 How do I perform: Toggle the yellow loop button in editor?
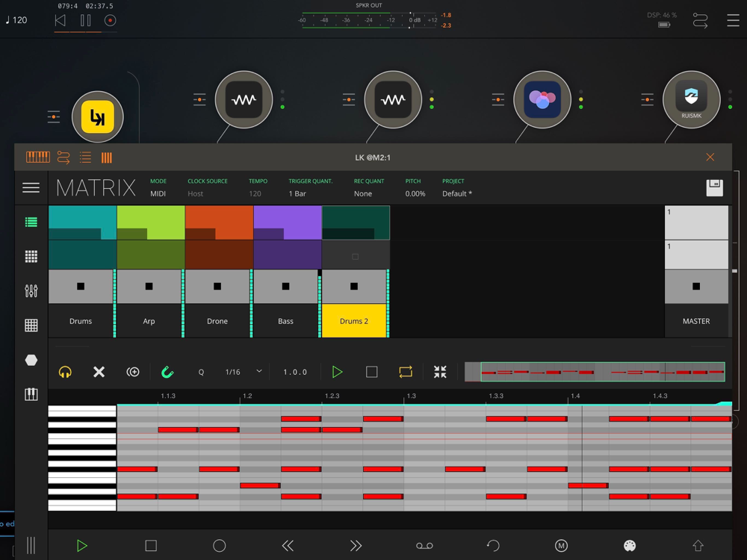[406, 372]
